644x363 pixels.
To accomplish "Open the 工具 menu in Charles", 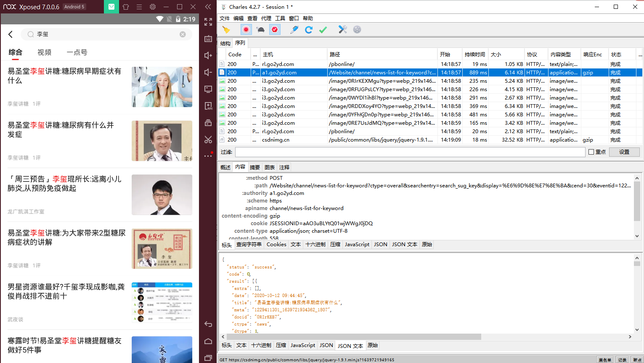I will tap(280, 18).
